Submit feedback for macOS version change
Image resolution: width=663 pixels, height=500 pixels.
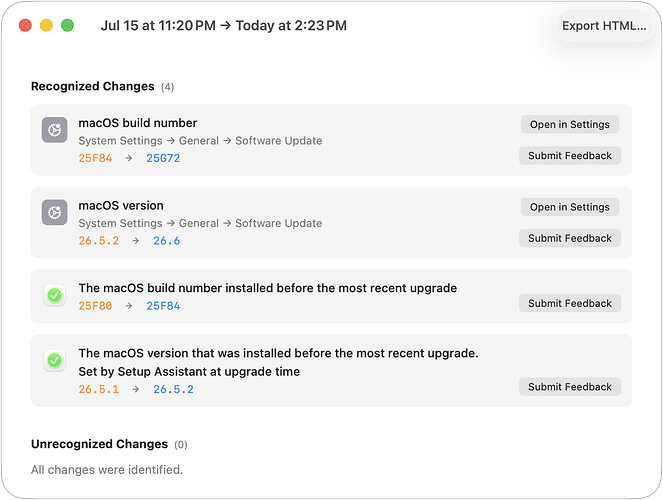click(570, 238)
